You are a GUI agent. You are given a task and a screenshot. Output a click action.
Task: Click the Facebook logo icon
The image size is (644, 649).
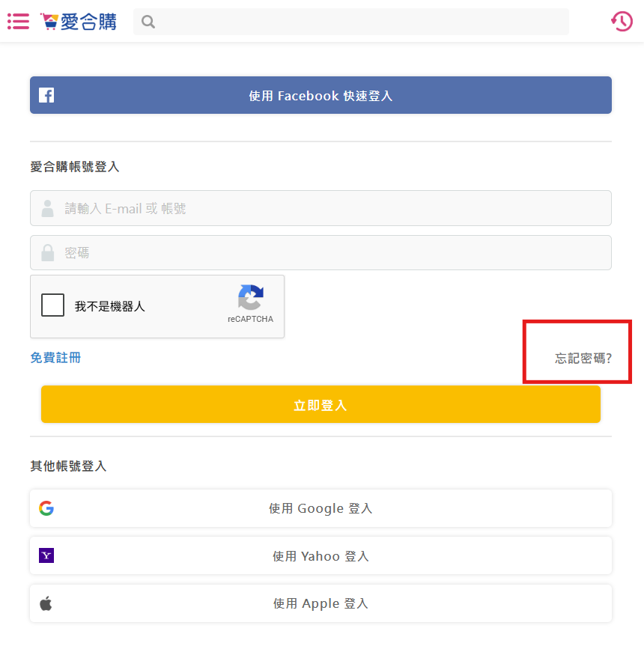[46, 95]
